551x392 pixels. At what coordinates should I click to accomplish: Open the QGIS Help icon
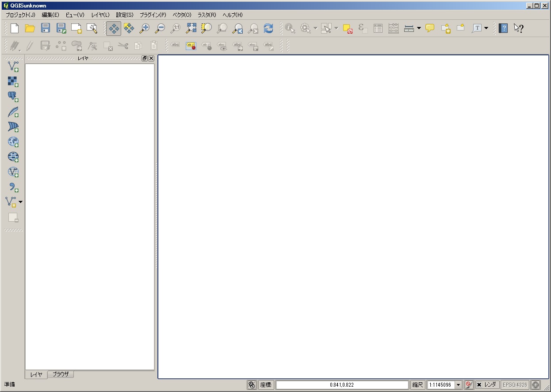point(503,28)
